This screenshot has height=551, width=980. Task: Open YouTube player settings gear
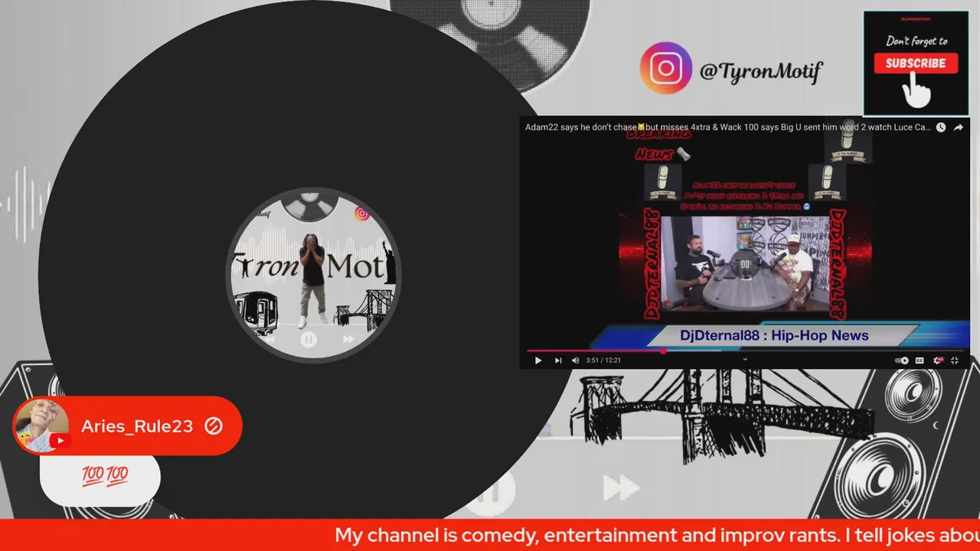(x=938, y=360)
